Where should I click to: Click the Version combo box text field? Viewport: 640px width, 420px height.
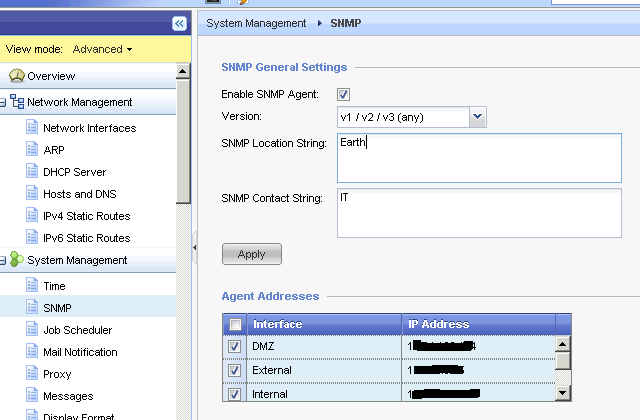[403, 117]
